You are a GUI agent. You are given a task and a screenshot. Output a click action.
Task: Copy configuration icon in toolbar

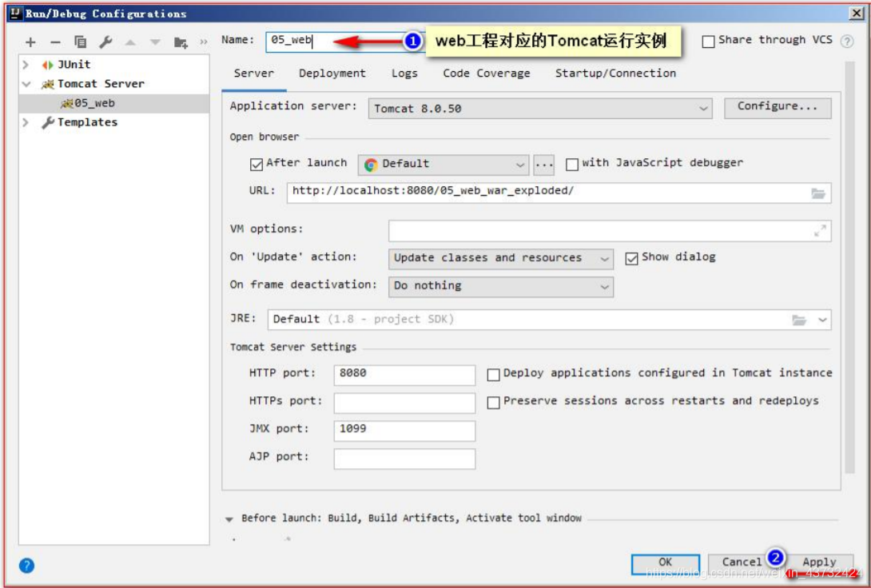pyautogui.click(x=81, y=42)
